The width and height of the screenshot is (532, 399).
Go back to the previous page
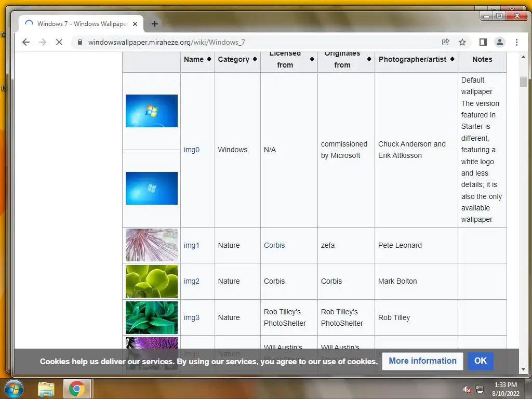(x=26, y=42)
